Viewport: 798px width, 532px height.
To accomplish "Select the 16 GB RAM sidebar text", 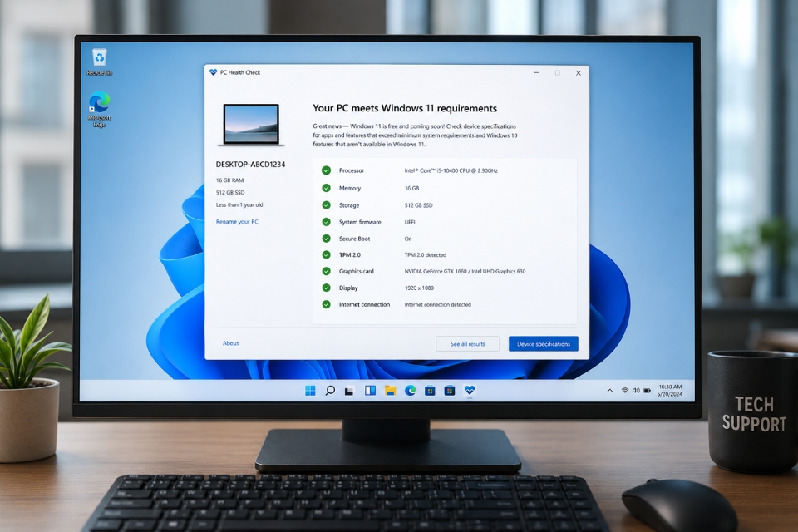I will pyautogui.click(x=229, y=180).
